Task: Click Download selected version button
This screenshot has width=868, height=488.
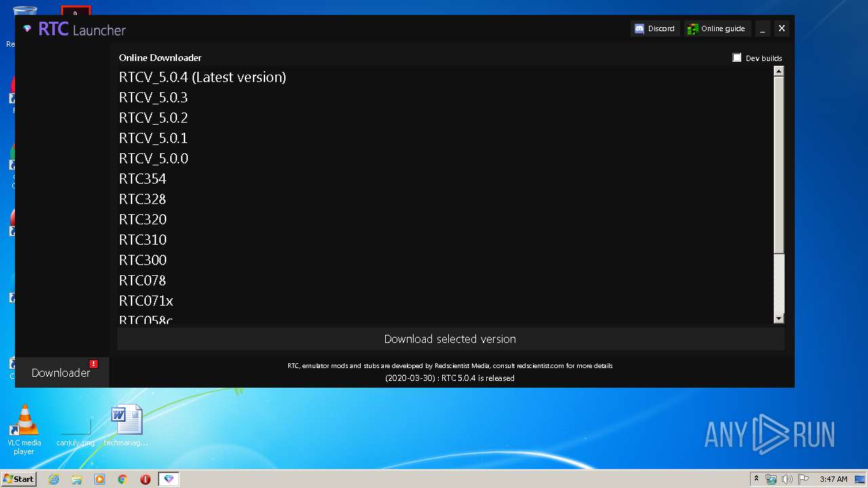Action: point(450,339)
